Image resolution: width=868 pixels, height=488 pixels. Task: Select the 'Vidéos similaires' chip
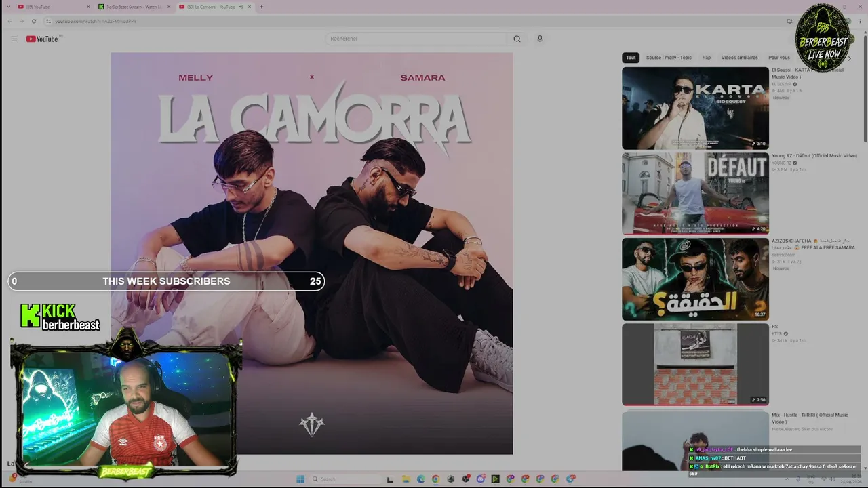pyautogui.click(x=739, y=58)
